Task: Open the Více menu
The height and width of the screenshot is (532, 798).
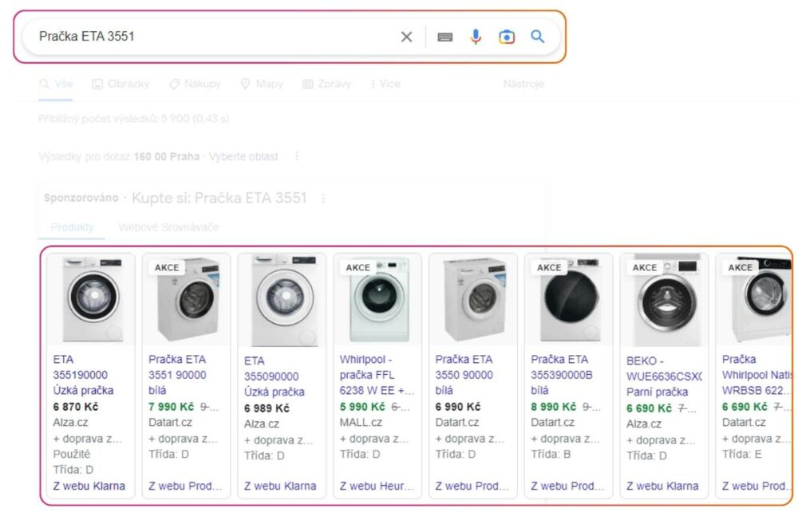Action: coord(385,84)
